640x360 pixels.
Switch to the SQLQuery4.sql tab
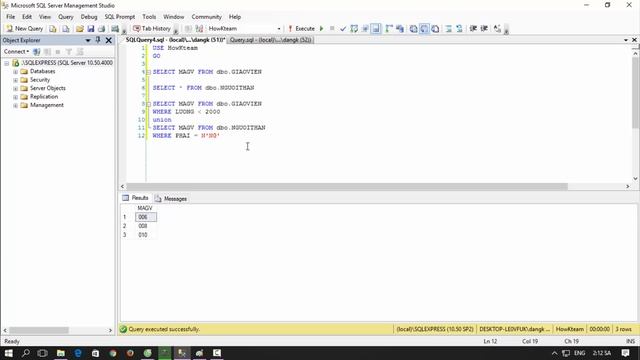175,40
